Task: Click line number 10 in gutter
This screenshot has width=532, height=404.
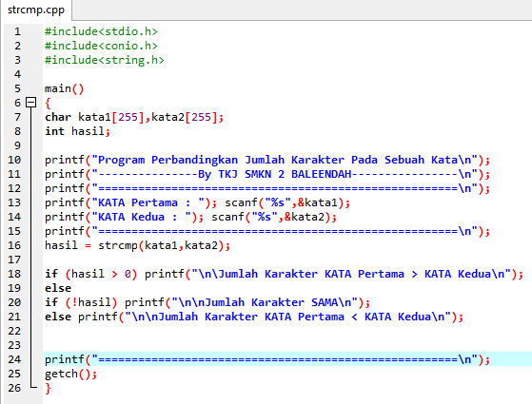Action: coord(14,160)
